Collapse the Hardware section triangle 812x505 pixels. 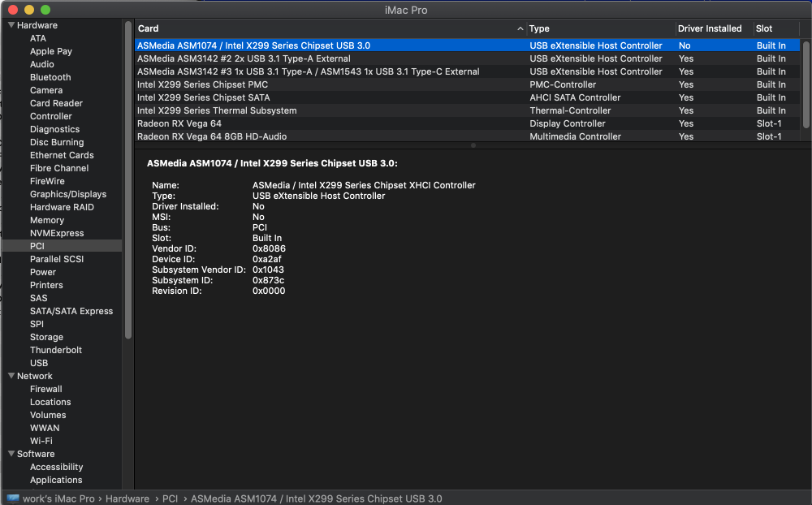pos(11,25)
